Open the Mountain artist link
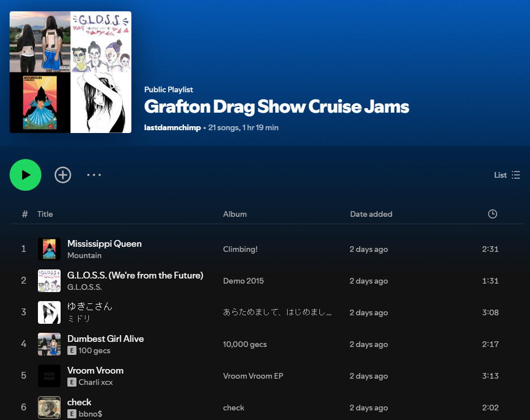The height and width of the screenshot is (420, 530). pyautogui.click(x=84, y=255)
